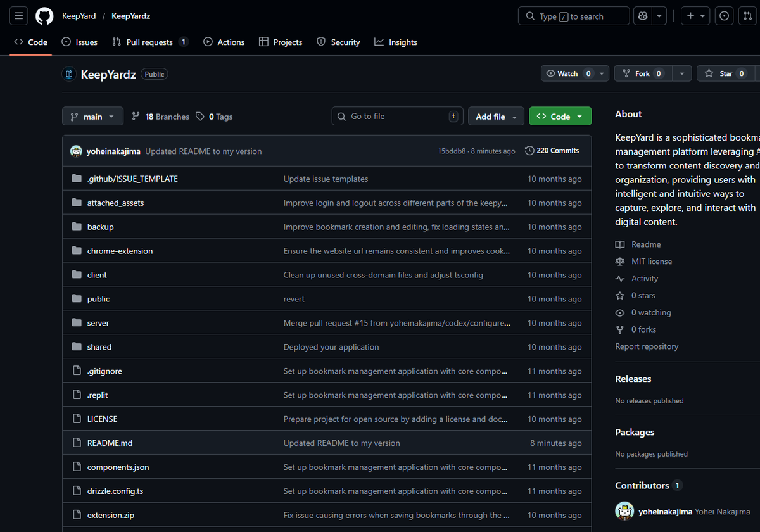Click the plus create-new icon

point(691,16)
